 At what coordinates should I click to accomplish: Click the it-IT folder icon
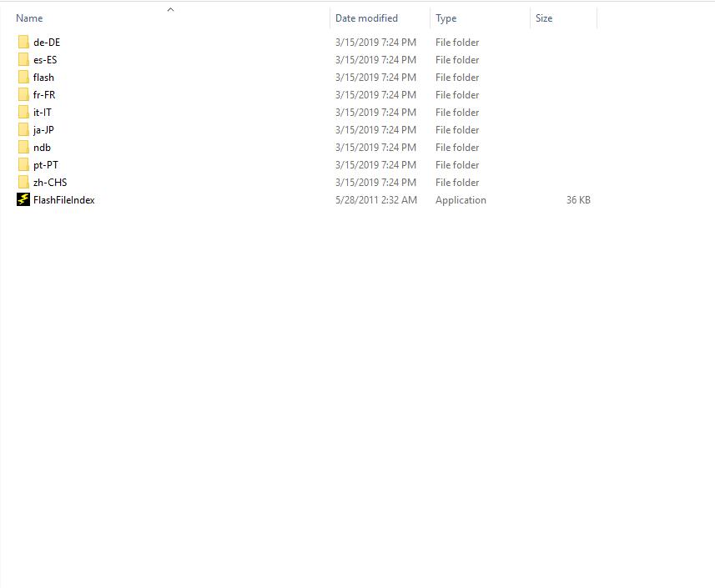[23, 112]
